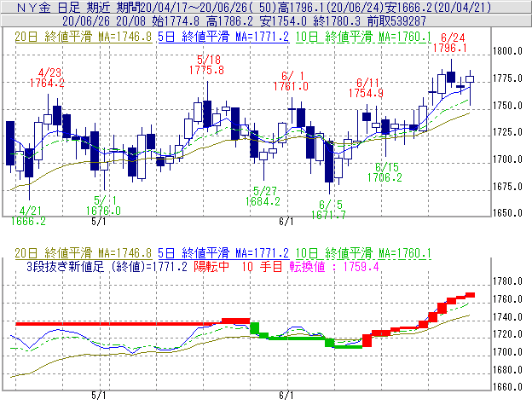Click the 高1786.2 daily high value

click(229, 21)
